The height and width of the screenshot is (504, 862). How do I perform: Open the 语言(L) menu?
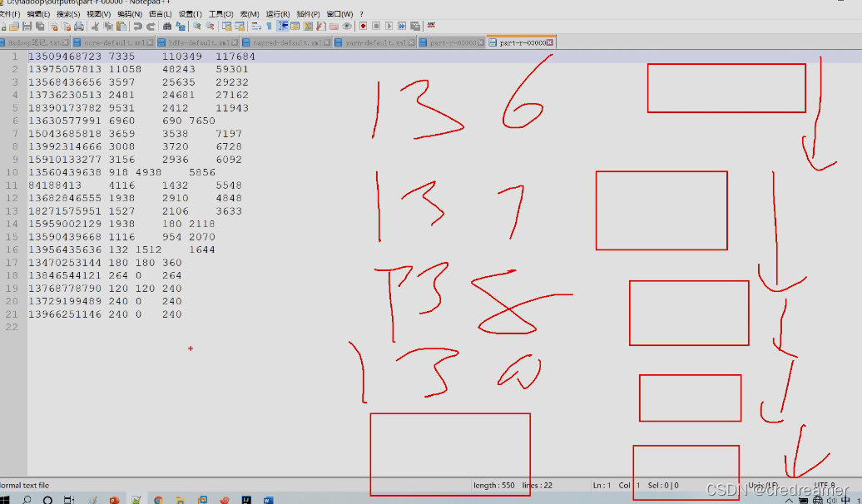point(160,14)
